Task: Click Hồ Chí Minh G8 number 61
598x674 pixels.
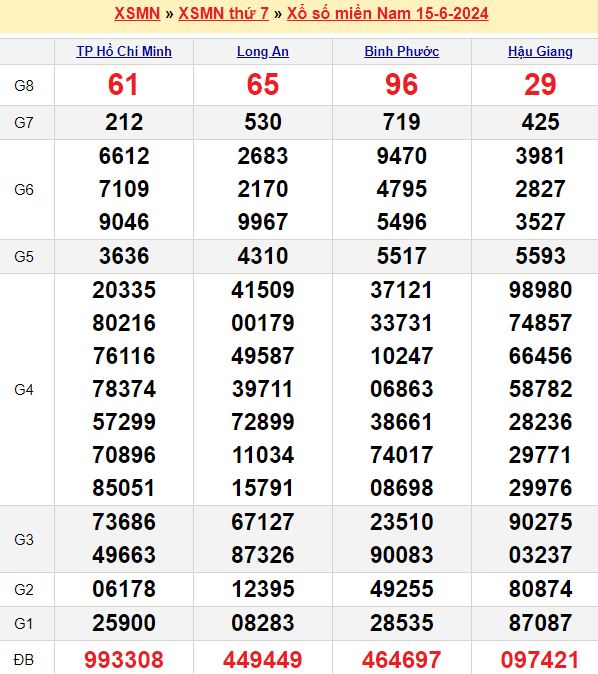Action: (x=123, y=84)
